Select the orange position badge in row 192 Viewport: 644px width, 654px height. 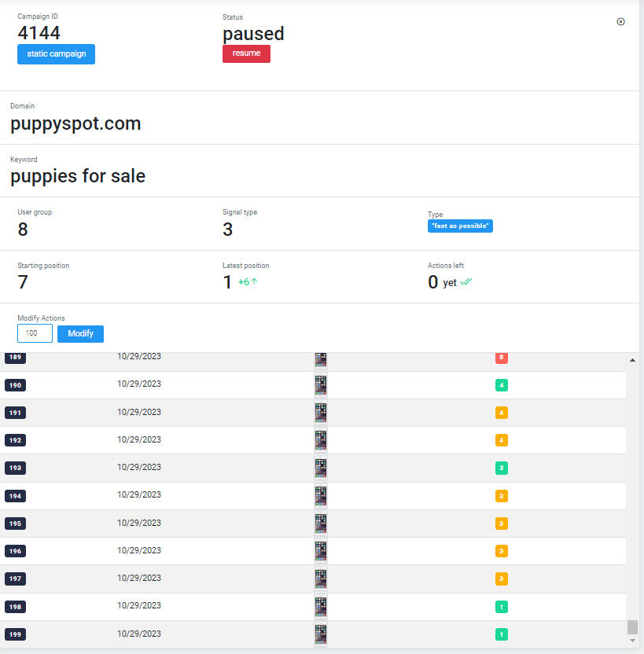(x=502, y=440)
